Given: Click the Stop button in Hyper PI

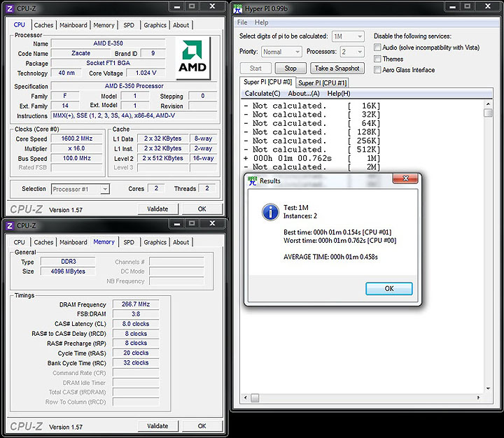Looking at the screenshot, I should click(290, 68).
